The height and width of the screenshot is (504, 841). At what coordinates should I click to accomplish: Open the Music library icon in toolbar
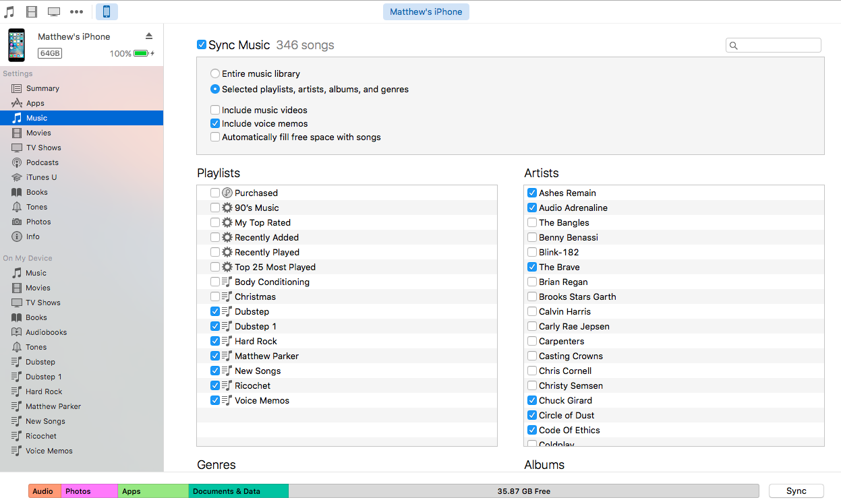(9, 11)
